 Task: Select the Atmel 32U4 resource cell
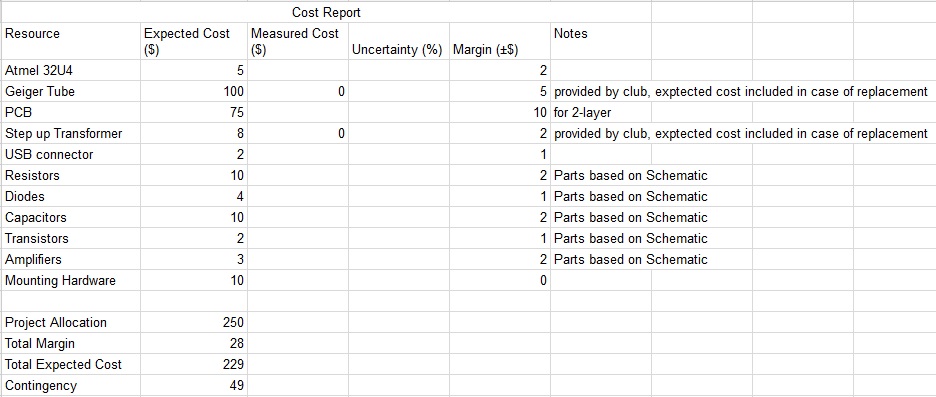click(x=71, y=70)
